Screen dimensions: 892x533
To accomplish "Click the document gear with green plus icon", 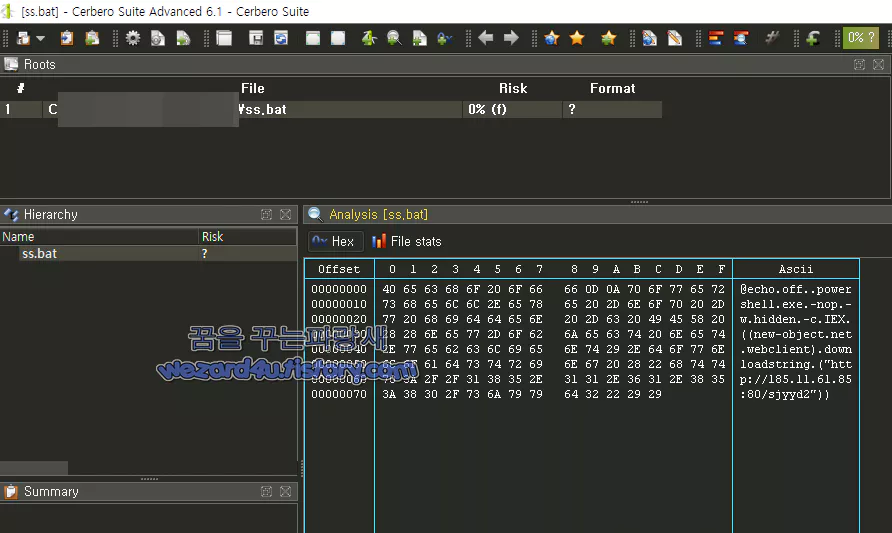I will click(x=183, y=38).
